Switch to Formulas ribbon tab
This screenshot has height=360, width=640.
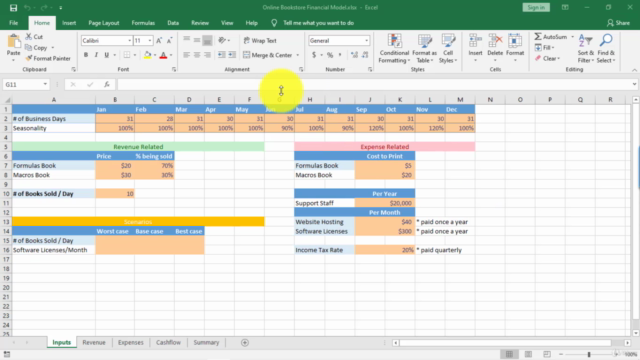coord(143,23)
